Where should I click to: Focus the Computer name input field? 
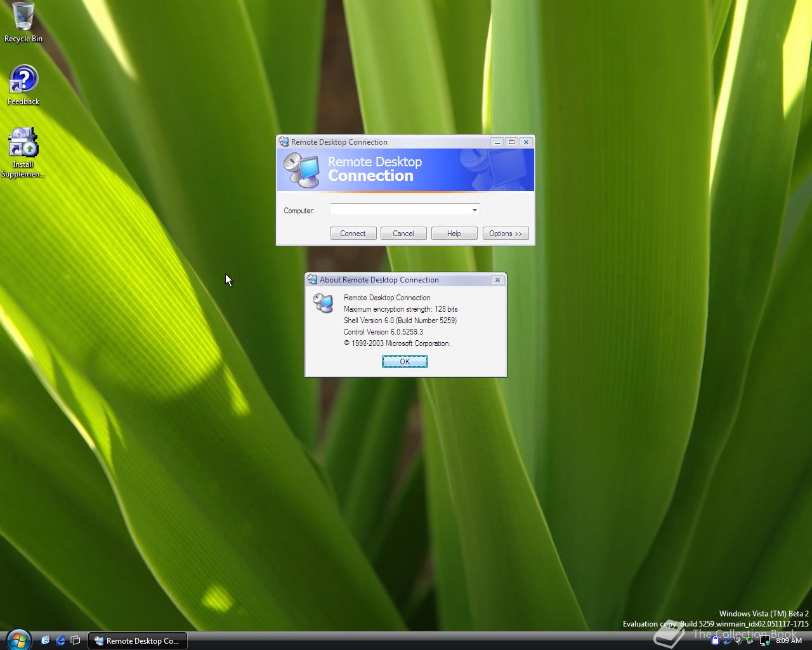pos(405,209)
